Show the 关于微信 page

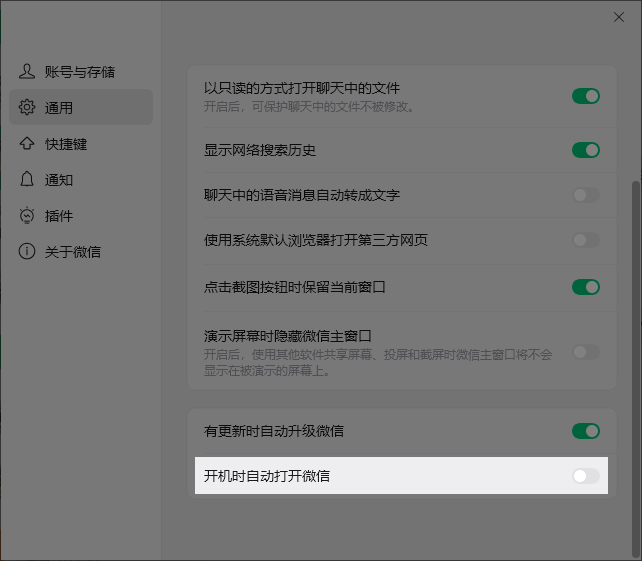coord(81,251)
